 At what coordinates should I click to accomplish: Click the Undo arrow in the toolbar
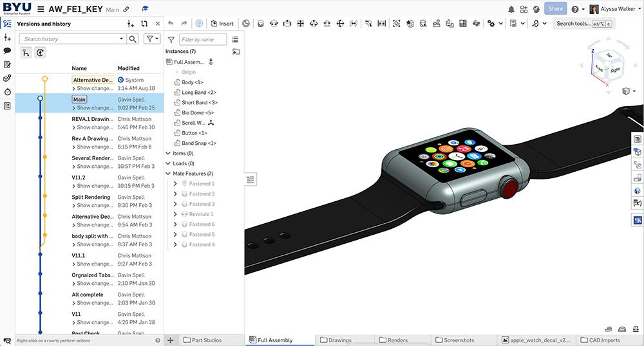pyautogui.click(x=170, y=24)
